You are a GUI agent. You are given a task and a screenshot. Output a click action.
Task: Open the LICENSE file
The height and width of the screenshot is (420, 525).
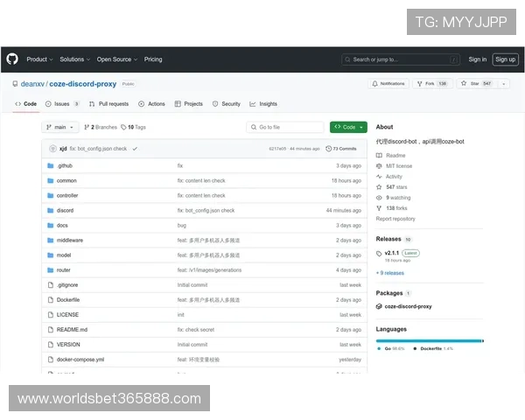[x=67, y=315]
